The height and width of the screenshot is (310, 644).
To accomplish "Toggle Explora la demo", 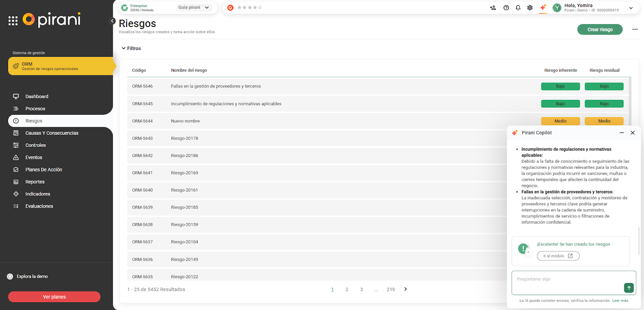I will tap(10, 277).
